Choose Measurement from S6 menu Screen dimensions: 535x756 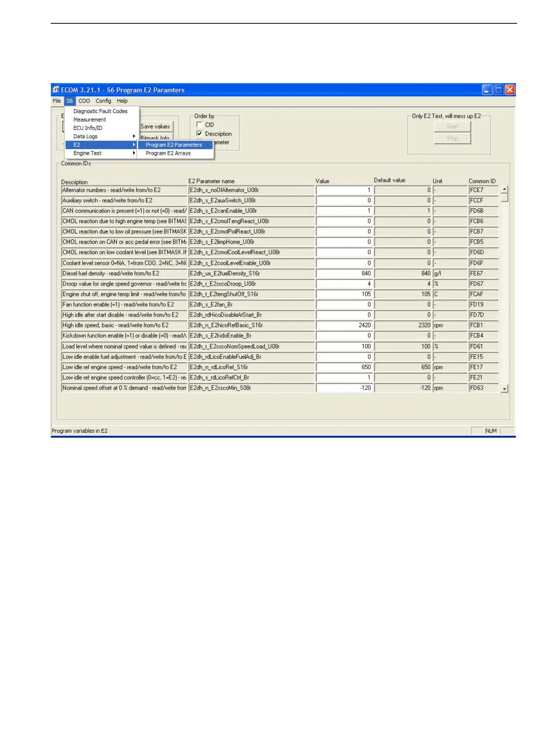click(102, 120)
